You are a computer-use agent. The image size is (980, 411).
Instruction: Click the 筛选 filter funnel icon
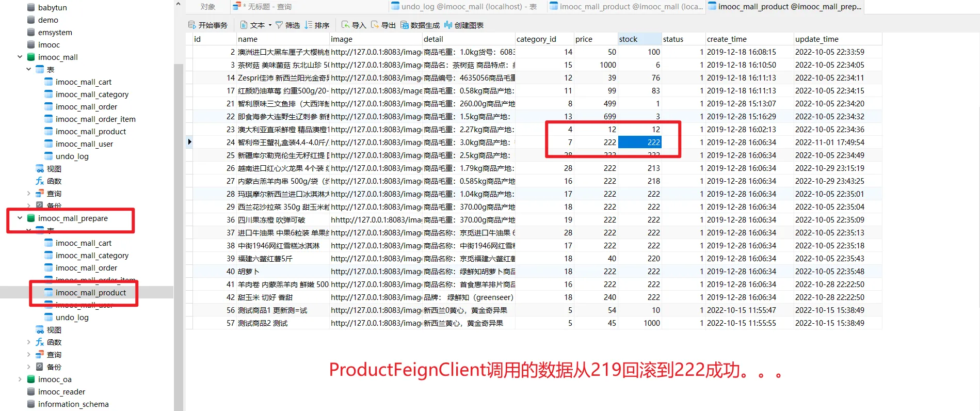(x=279, y=25)
